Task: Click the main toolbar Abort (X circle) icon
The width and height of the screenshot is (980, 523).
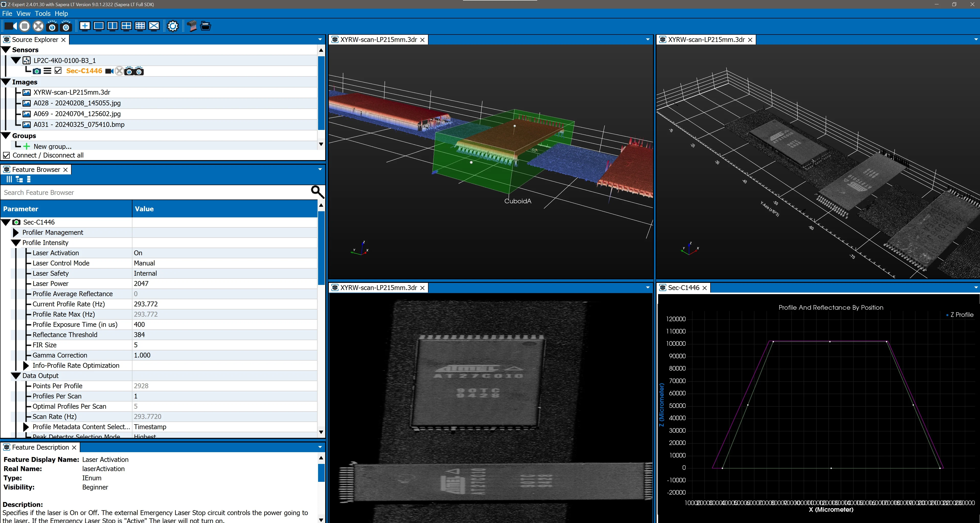Action: (x=38, y=26)
